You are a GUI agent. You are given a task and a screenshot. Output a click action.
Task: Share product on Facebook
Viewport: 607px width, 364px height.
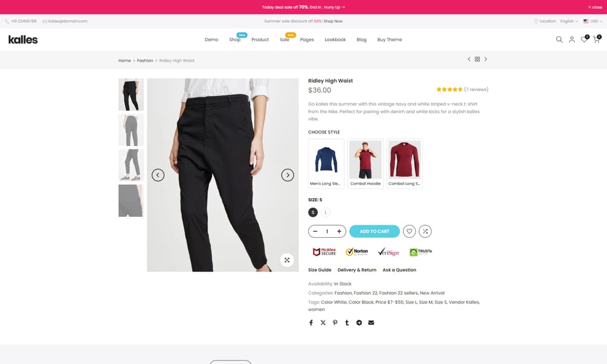click(311, 322)
